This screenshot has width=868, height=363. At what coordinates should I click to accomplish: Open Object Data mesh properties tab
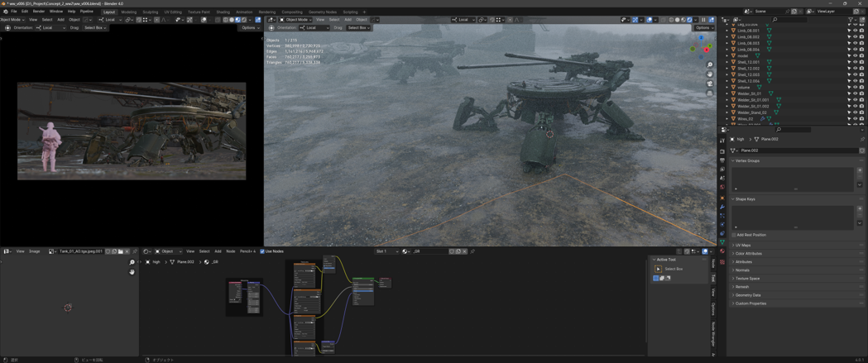(x=722, y=242)
